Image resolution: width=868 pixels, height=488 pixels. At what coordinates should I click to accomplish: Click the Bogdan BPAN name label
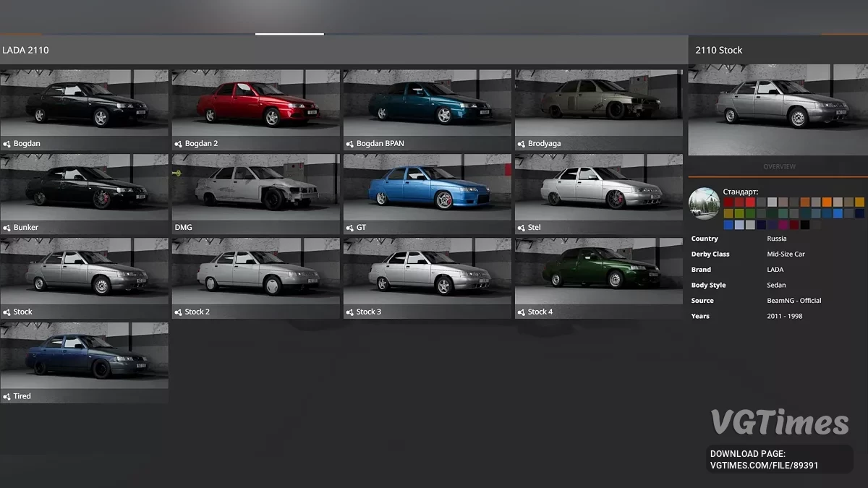pyautogui.click(x=380, y=144)
